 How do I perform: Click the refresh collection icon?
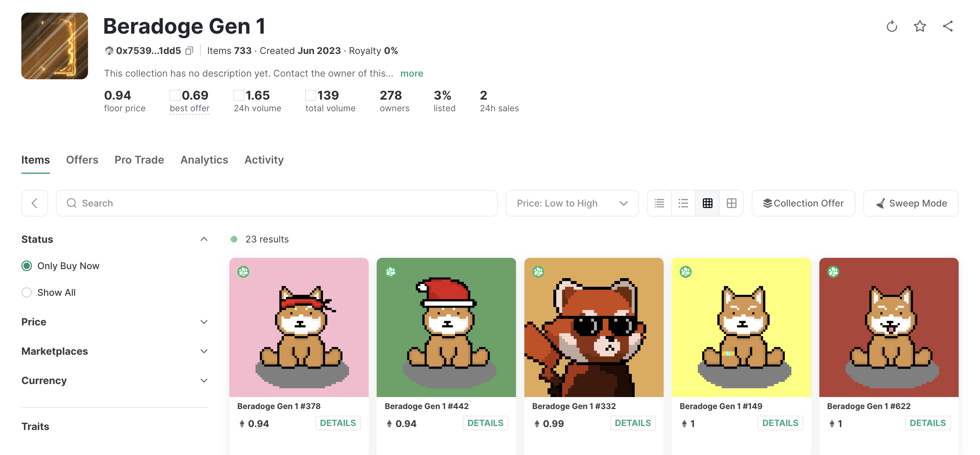point(891,26)
